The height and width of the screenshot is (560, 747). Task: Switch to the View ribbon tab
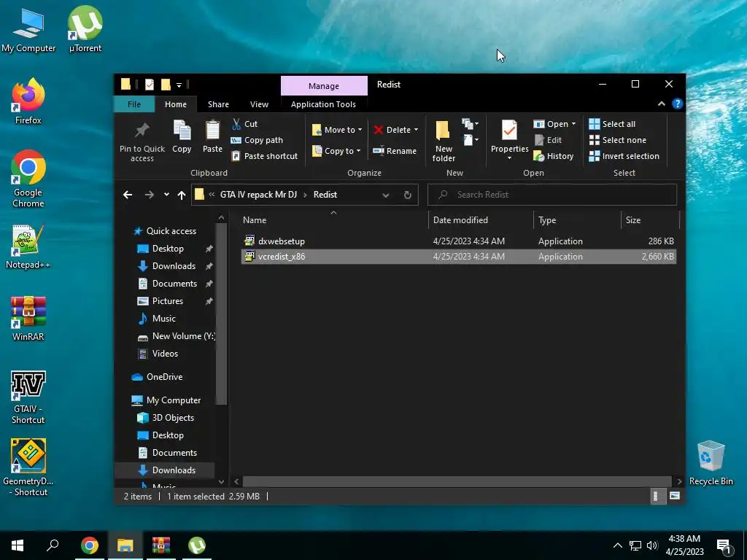tap(259, 104)
